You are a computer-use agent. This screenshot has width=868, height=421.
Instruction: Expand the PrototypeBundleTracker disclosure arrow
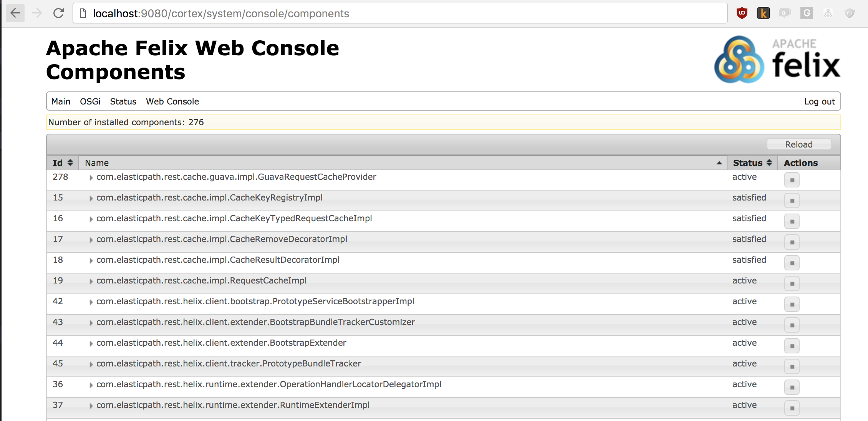pyautogui.click(x=91, y=364)
